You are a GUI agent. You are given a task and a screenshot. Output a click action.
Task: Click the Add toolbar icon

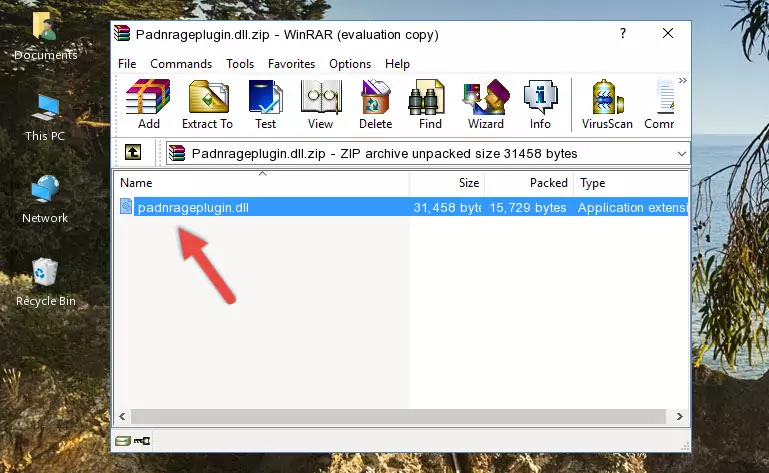pos(148,104)
